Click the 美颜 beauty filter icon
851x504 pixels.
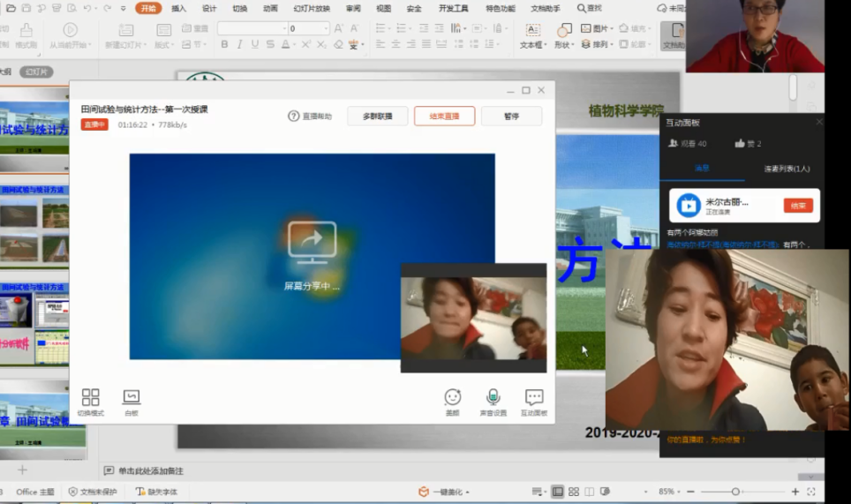(x=452, y=398)
